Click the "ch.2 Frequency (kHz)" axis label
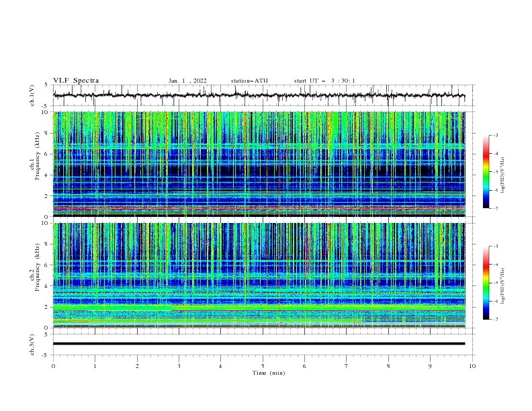Viewport: 532px width, 411px height. [36, 267]
